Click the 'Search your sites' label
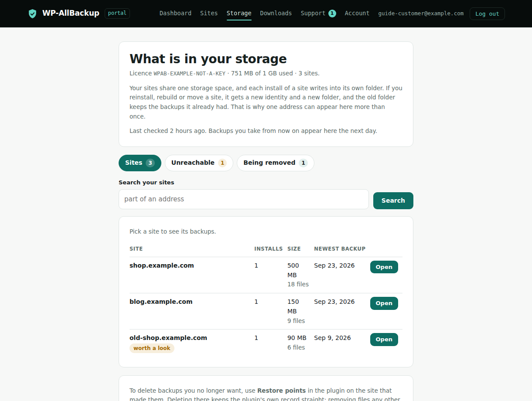 (x=146, y=183)
